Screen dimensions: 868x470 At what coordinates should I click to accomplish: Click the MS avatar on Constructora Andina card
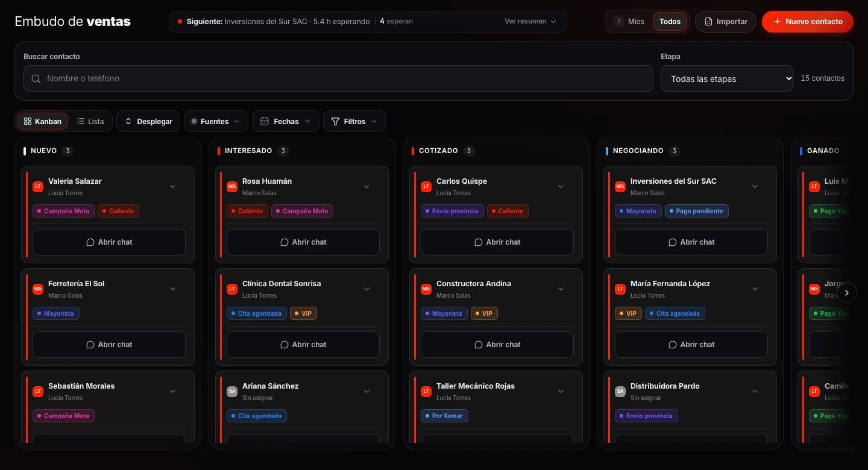(x=426, y=289)
